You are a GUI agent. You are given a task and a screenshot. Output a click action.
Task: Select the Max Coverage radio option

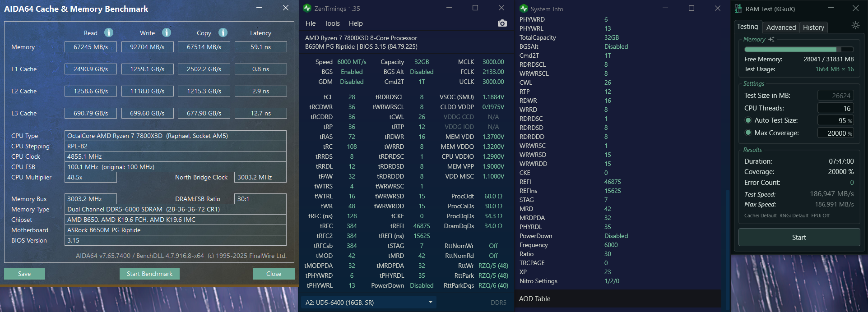[748, 133]
